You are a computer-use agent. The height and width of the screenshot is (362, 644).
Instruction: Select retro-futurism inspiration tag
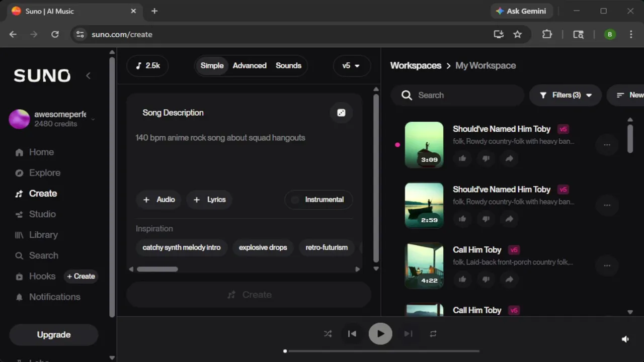coord(327,247)
